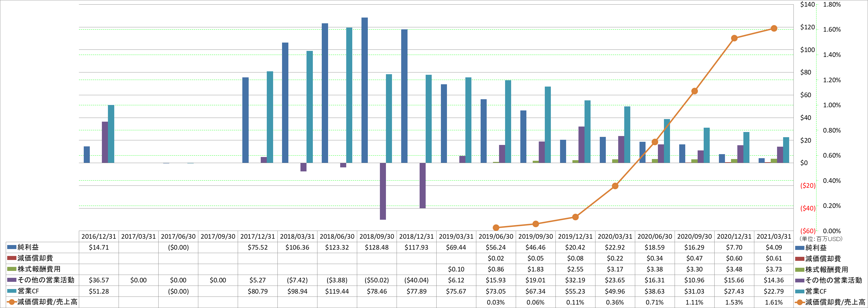
Task: Click the その他の営業活動 cell showing $36.57
Action: (99, 280)
